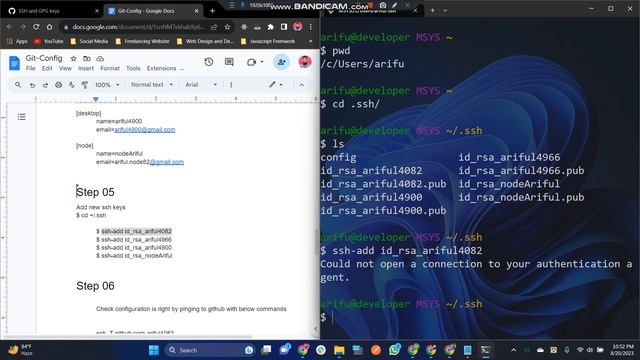Open the Tools menu in Docs
The width and height of the screenshot is (640, 360).
133,69
